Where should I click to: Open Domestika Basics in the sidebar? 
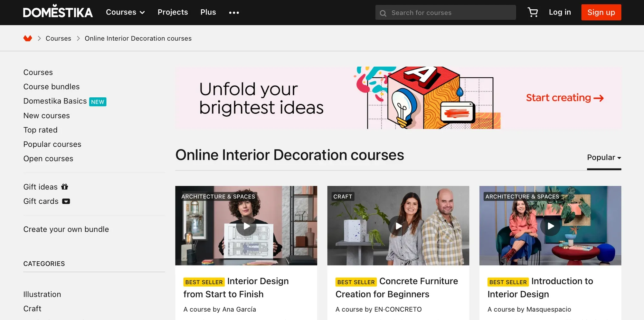(x=55, y=101)
